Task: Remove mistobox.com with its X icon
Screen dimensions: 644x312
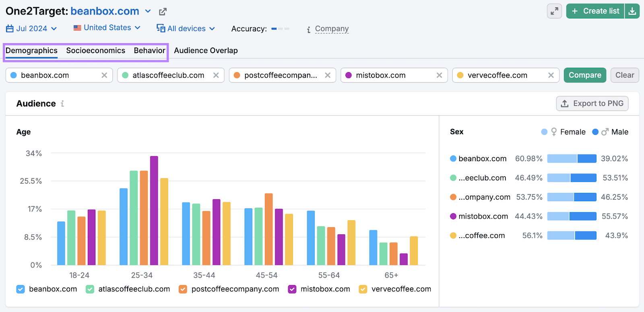Action: (x=439, y=75)
